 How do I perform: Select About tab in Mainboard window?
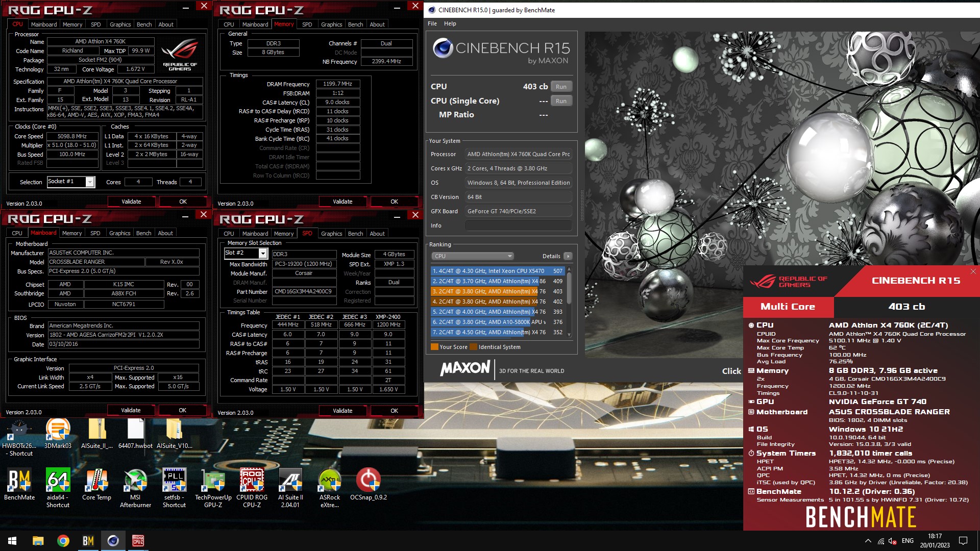click(x=165, y=233)
